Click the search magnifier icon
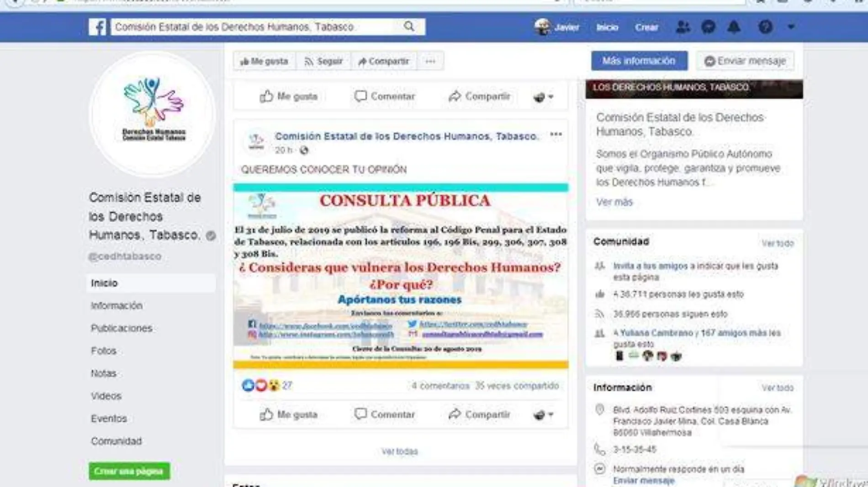 click(x=409, y=27)
